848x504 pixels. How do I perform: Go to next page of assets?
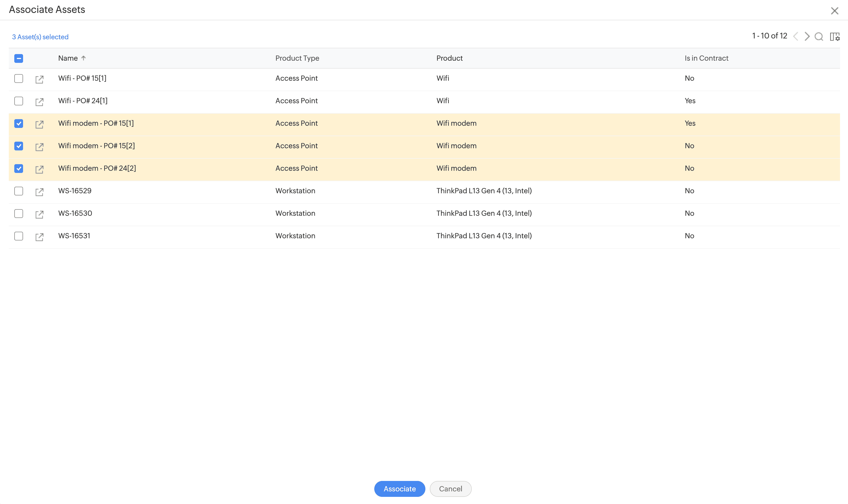(x=807, y=36)
